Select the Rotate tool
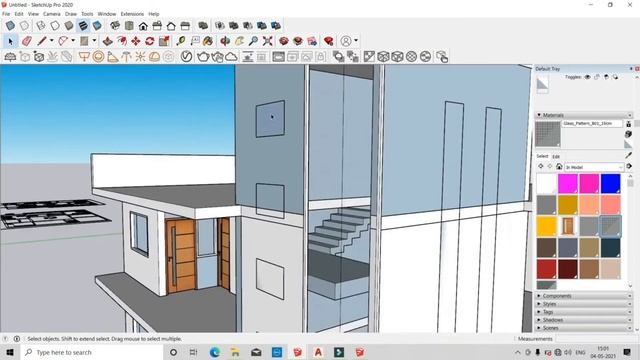This screenshot has width=640, height=360. coord(149,41)
